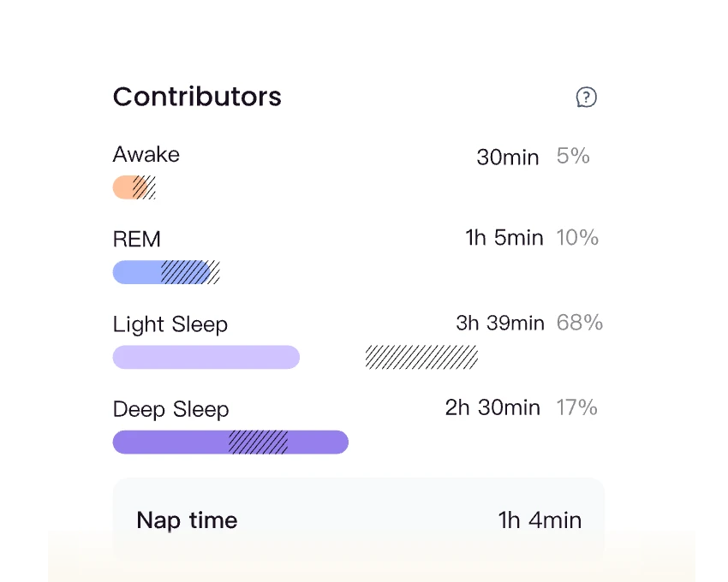
Task: Click the Contributors heading
Action: 197,97
